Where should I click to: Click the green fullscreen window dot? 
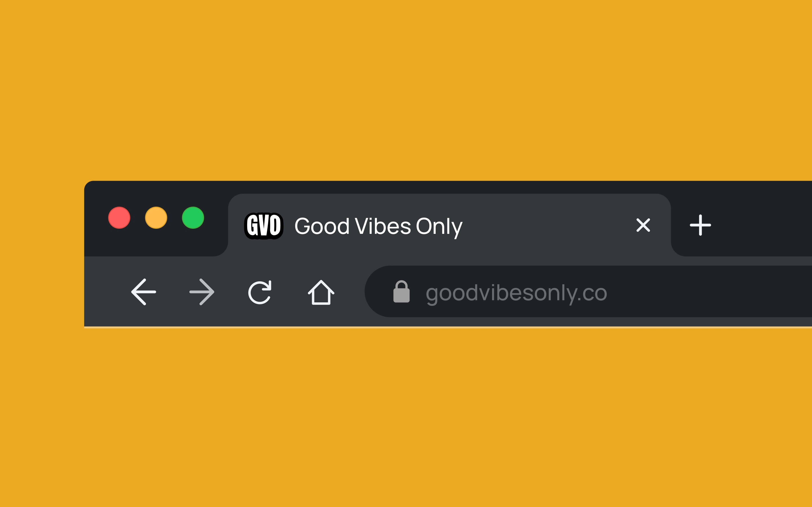[x=193, y=218]
